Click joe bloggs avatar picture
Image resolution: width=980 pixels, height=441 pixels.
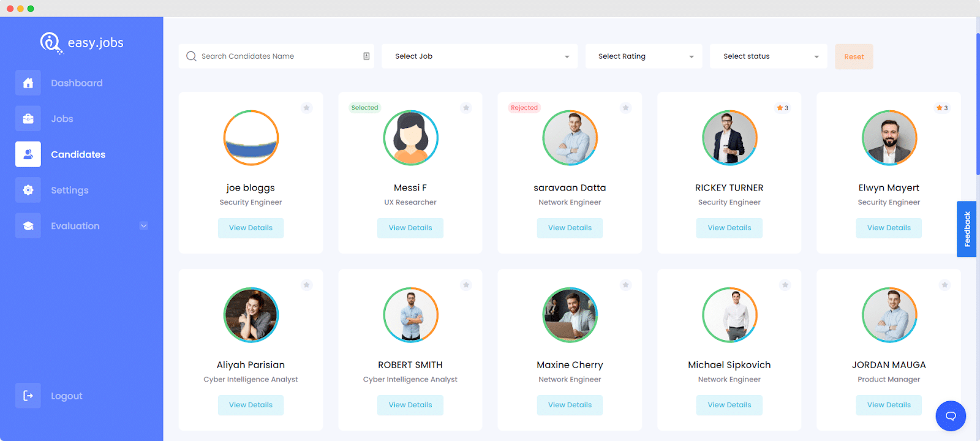251,138
